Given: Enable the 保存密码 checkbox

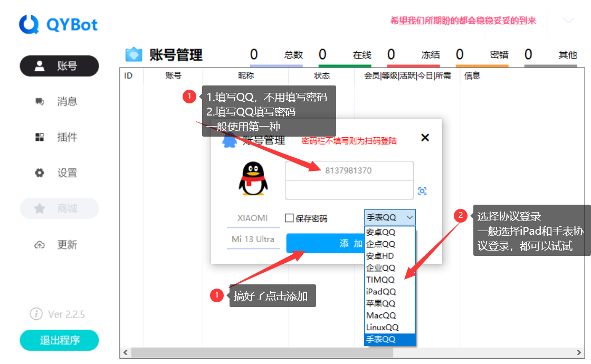Looking at the screenshot, I should click(x=290, y=218).
